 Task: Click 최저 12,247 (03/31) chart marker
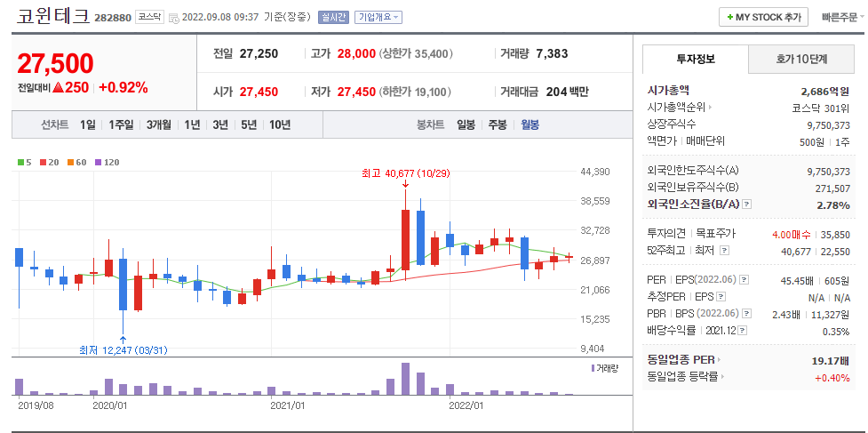(123, 350)
